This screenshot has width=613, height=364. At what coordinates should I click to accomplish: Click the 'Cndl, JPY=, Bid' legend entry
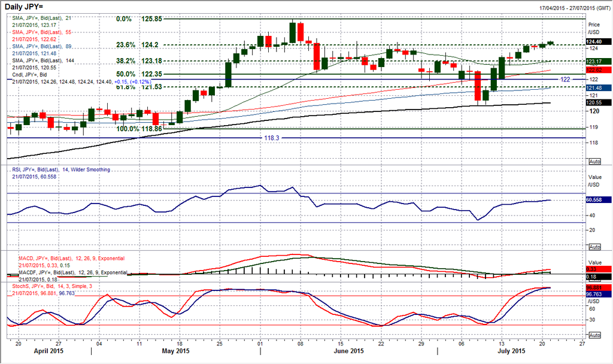29,75
